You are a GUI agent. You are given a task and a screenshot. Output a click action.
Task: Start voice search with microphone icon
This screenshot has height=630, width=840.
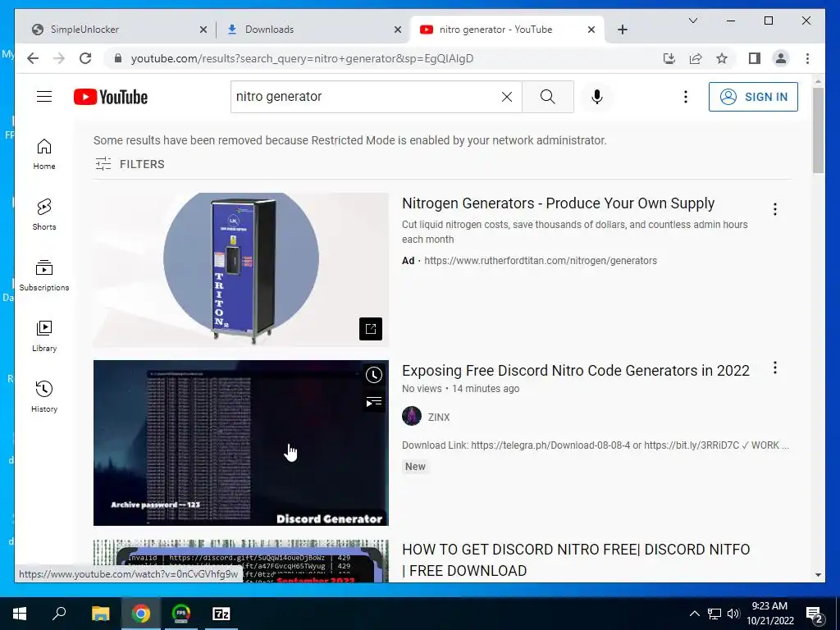(597, 97)
